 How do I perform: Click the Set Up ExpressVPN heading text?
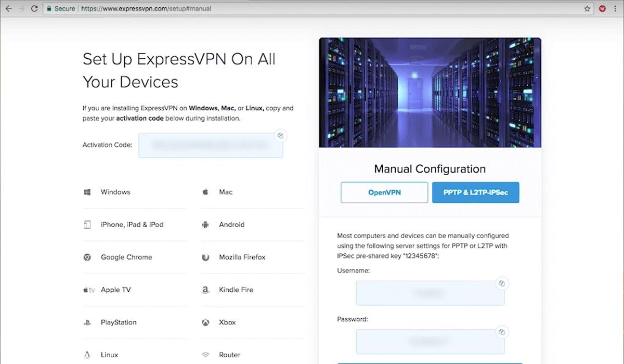(179, 70)
